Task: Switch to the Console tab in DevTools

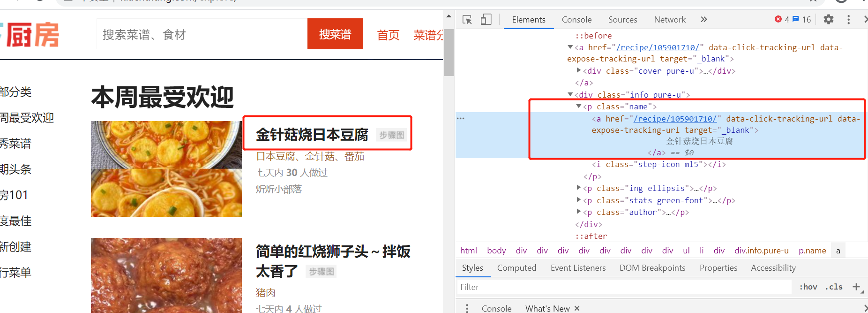Action: (x=576, y=19)
